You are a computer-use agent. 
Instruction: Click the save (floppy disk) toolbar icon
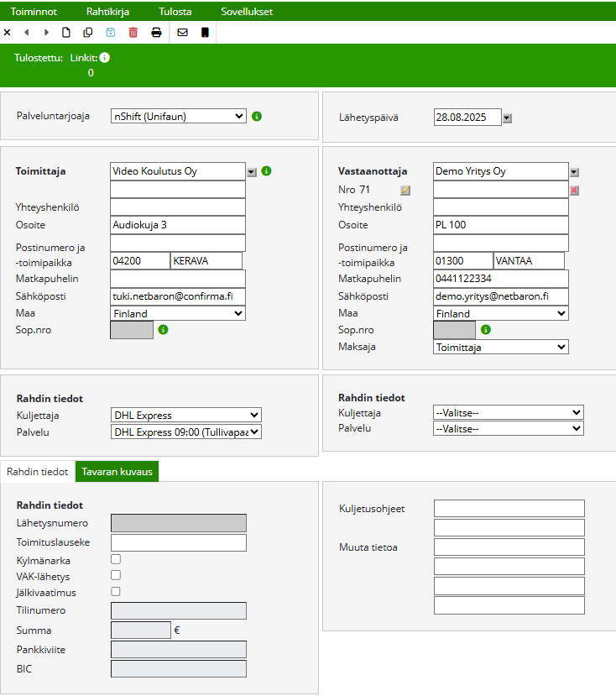(111, 33)
